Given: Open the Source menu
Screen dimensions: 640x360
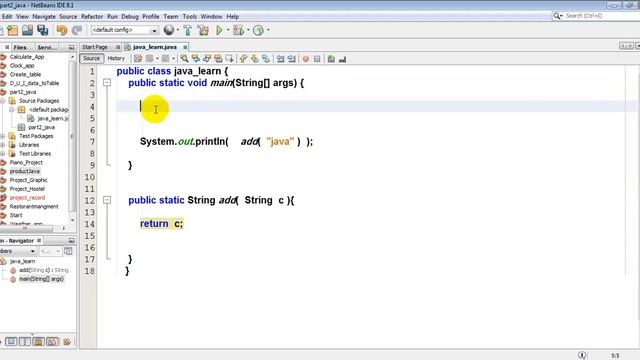Looking at the screenshot, I should (68, 17).
